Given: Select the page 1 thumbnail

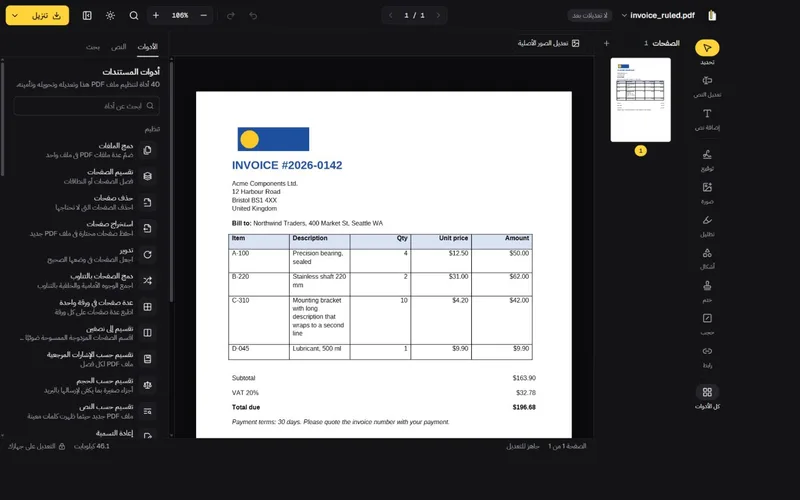Looking at the screenshot, I should point(640,99).
